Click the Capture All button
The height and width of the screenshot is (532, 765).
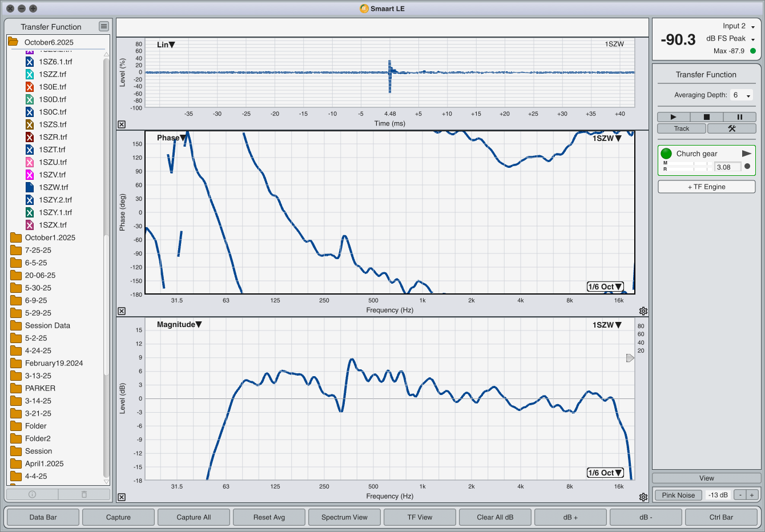click(x=194, y=517)
